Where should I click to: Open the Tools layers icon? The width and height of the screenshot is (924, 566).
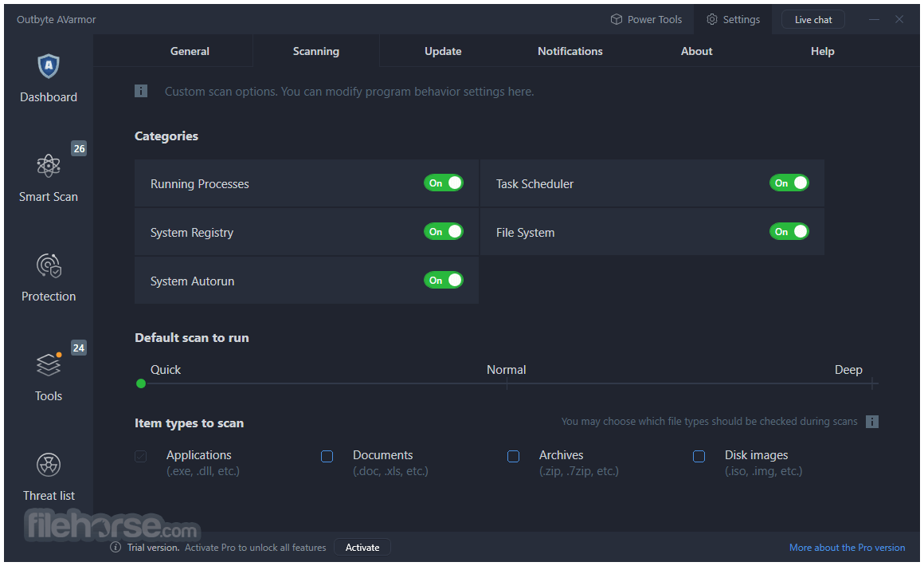click(49, 365)
